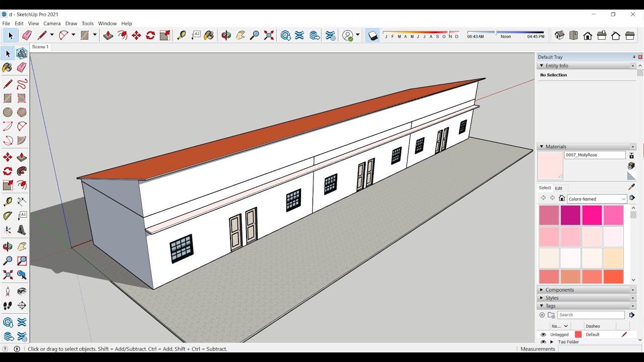
Task: Open Extension Manager in top toolbar
Action: pos(331,35)
